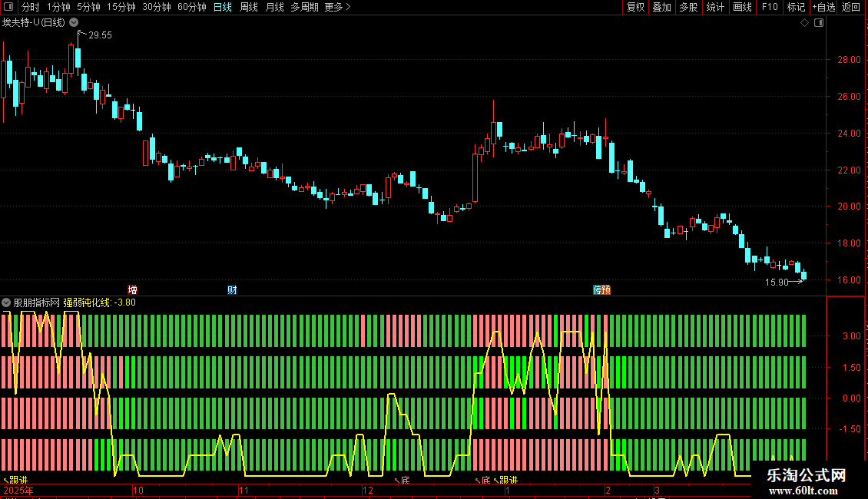Click the 15.90 low price label

(776, 283)
